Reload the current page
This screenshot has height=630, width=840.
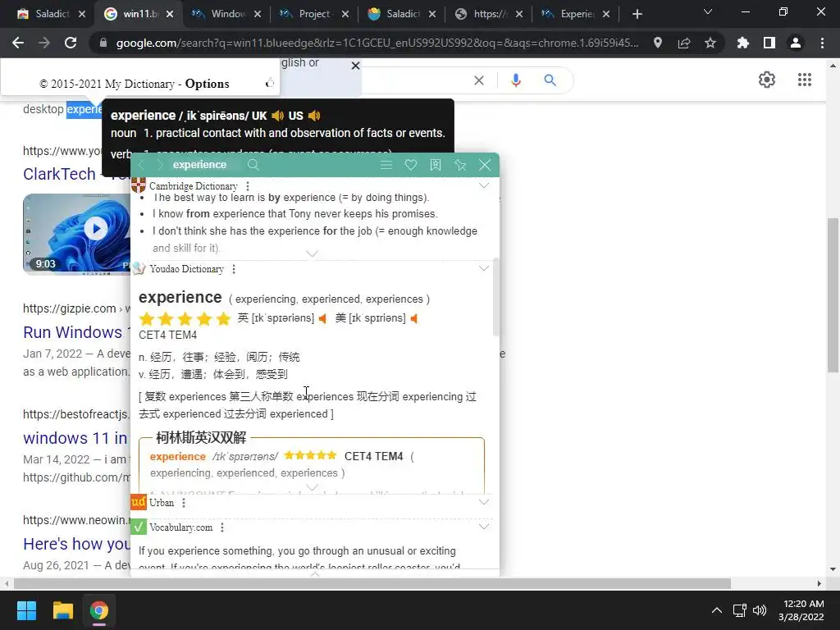tap(71, 43)
